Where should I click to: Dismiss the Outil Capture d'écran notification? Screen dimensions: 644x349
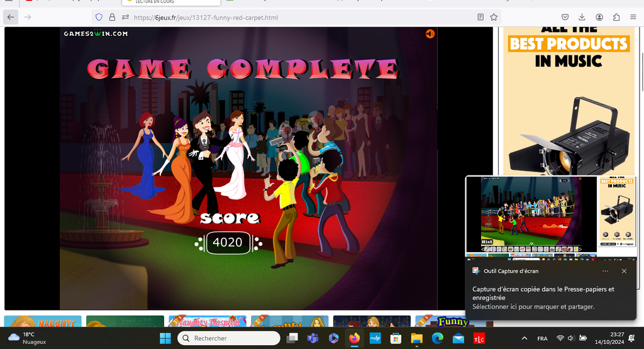pos(624,271)
